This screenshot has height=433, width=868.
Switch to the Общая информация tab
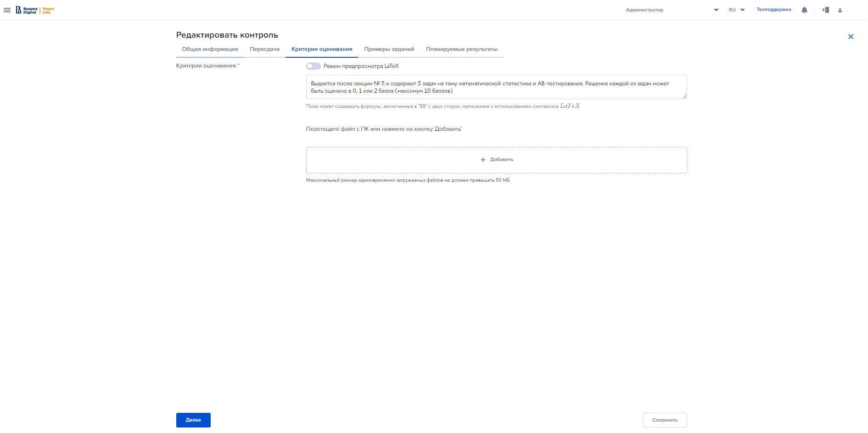click(x=210, y=49)
